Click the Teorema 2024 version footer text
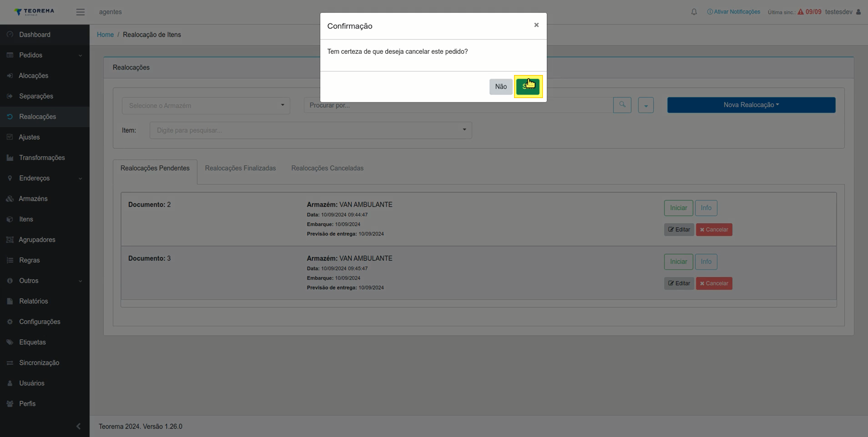This screenshot has width=868, height=437. click(141, 427)
